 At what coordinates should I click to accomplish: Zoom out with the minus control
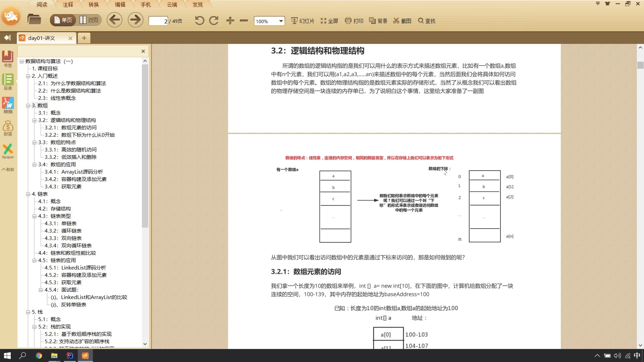pos(244,20)
